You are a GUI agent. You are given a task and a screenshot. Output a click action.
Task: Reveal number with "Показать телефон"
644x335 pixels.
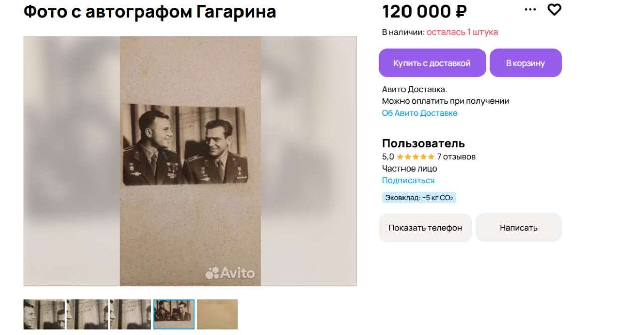point(425,228)
